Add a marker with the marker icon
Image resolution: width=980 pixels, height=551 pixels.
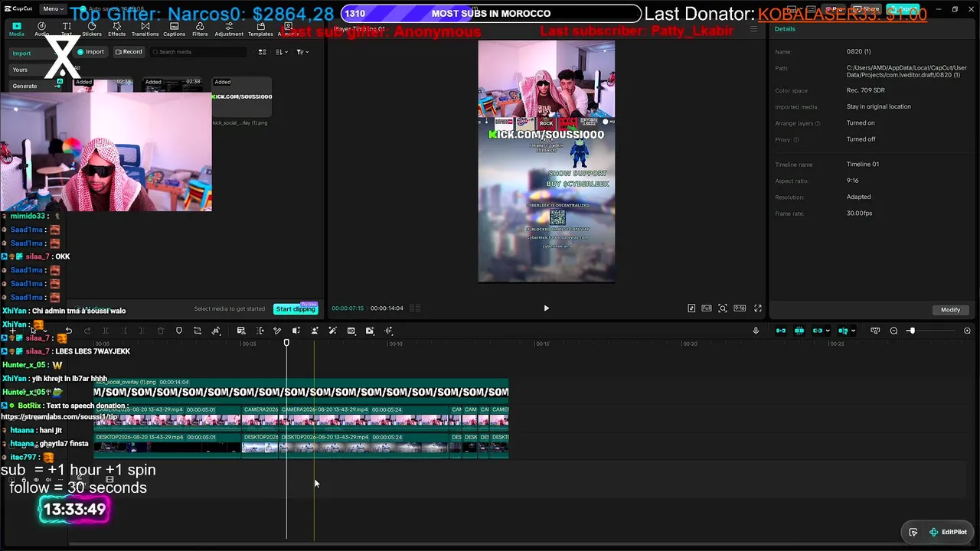[x=179, y=331]
